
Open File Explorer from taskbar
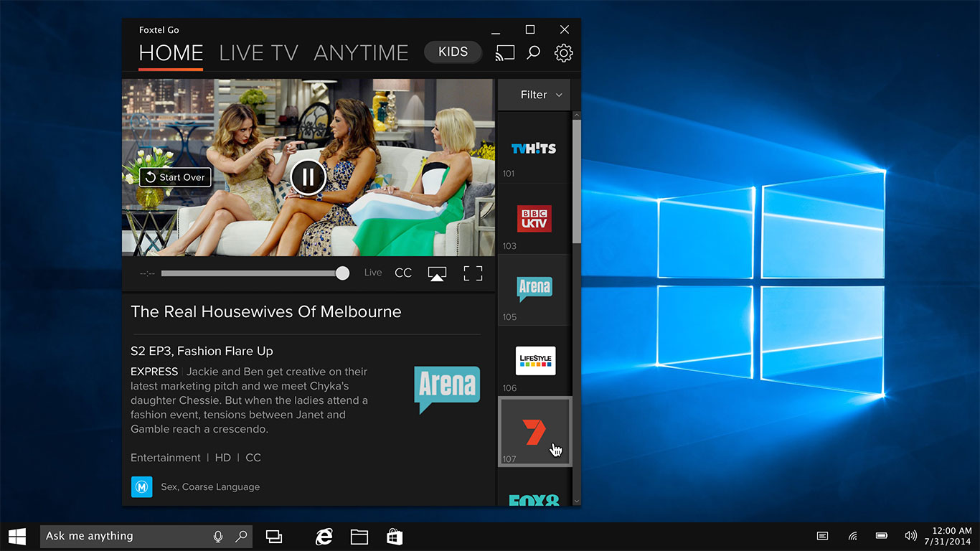[x=359, y=536]
